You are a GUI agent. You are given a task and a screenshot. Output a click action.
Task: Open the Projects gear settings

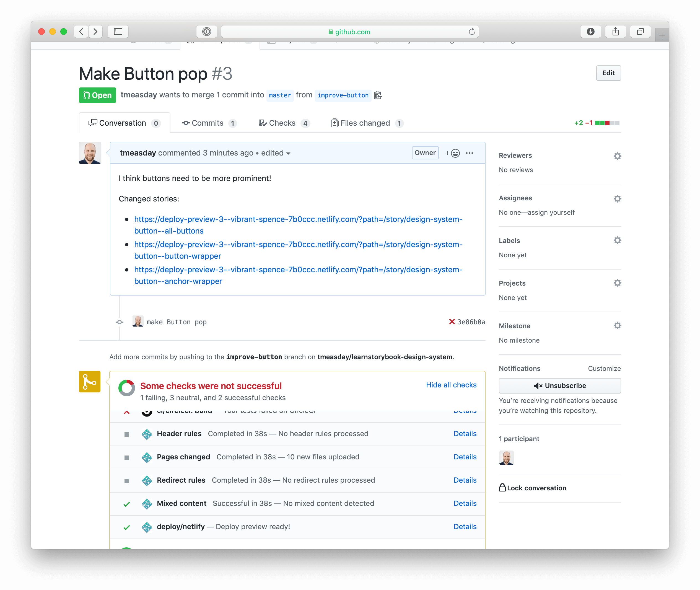(617, 283)
